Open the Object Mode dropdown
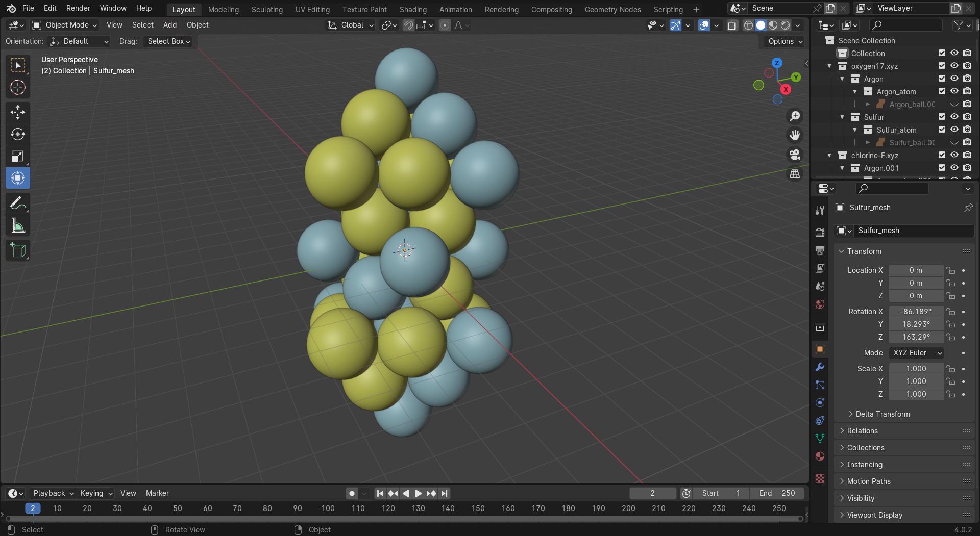The image size is (980, 536). tap(64, 25)
